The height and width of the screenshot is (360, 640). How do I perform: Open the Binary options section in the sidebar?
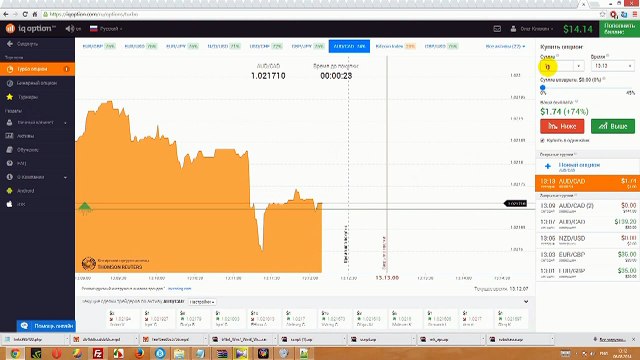tap(37, 83)
